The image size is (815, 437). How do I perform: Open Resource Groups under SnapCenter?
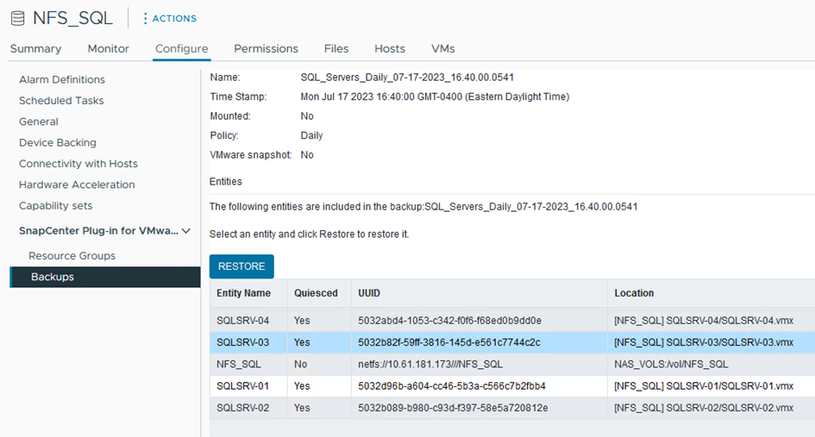click(x=72, y=256)
